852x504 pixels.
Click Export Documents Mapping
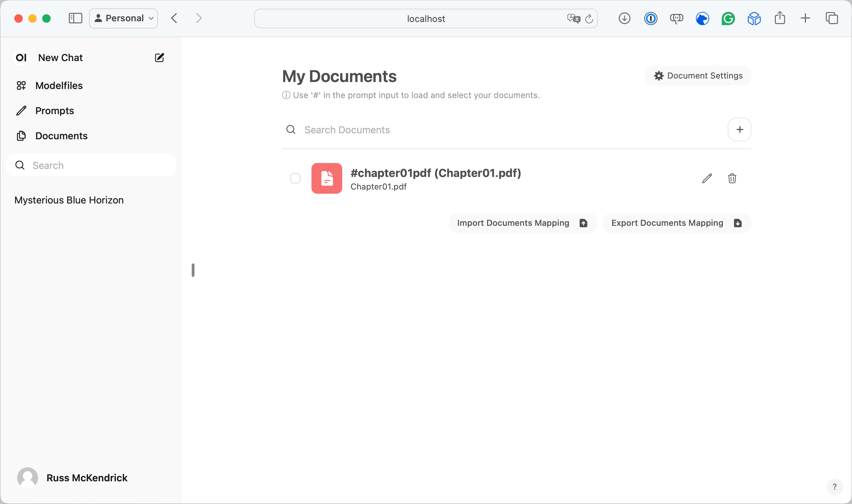click(677, 223)
